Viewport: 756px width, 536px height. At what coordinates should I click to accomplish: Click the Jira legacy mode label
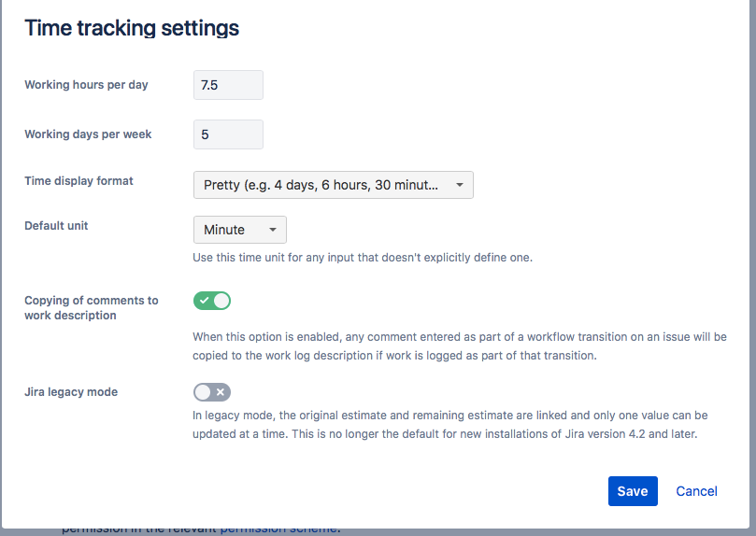coord(71,392)
